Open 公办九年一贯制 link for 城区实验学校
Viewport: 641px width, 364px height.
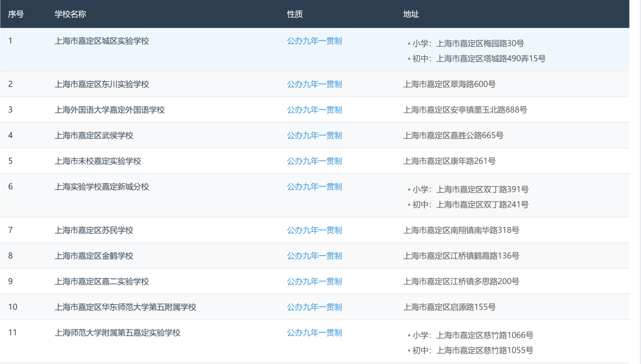(315, 41)
